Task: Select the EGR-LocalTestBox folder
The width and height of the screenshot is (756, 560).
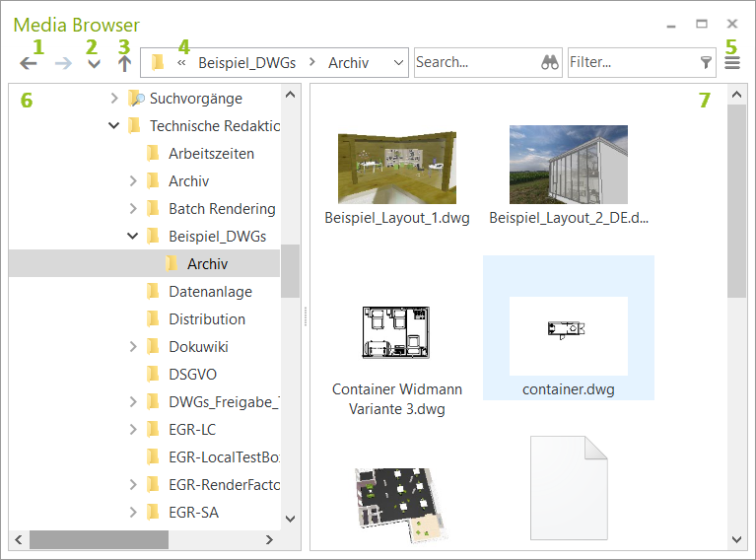Action: pos(224,457)
